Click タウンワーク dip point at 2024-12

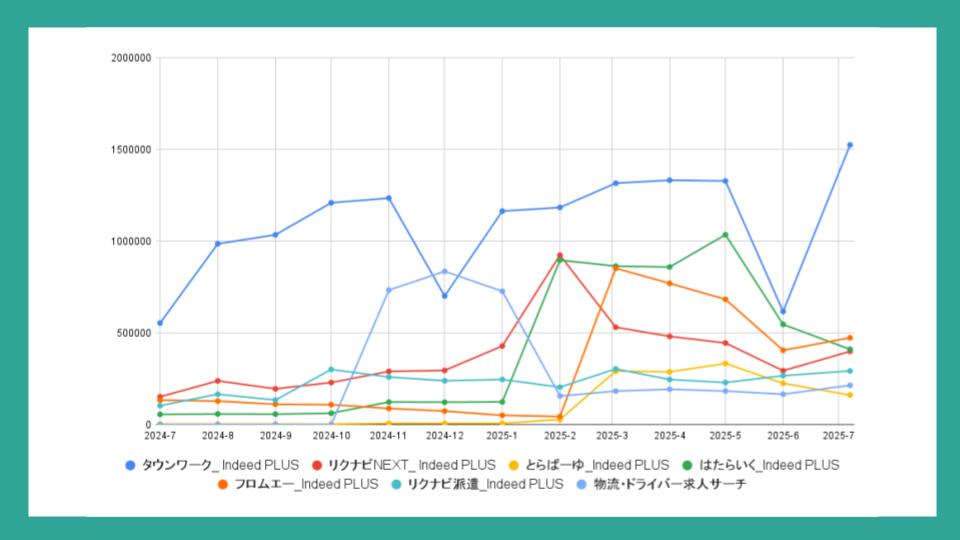pos(444,296)
